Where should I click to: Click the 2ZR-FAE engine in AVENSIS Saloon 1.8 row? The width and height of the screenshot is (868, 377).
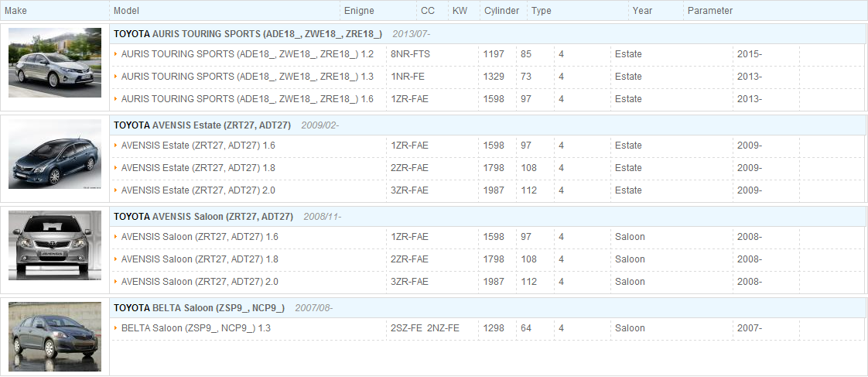pos(410,259)
